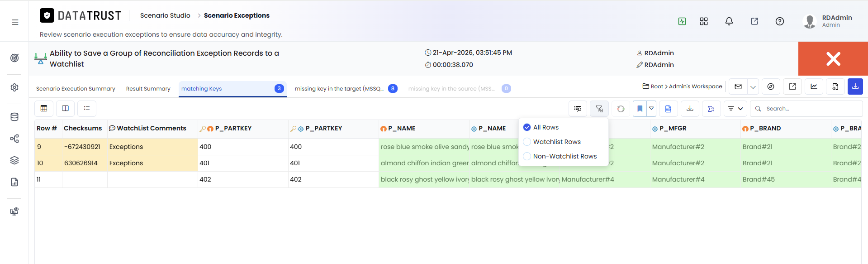Open missing key in the source tab

pyautogui.click(x=460, y=89)
